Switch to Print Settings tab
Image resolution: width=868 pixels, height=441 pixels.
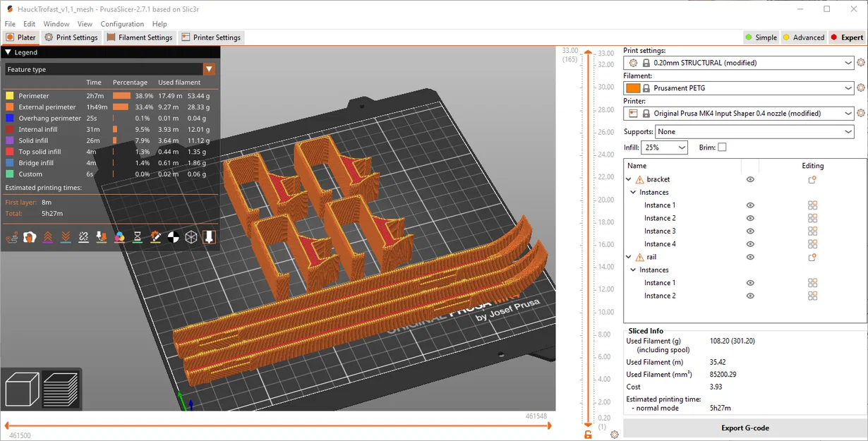click(71, 37)
